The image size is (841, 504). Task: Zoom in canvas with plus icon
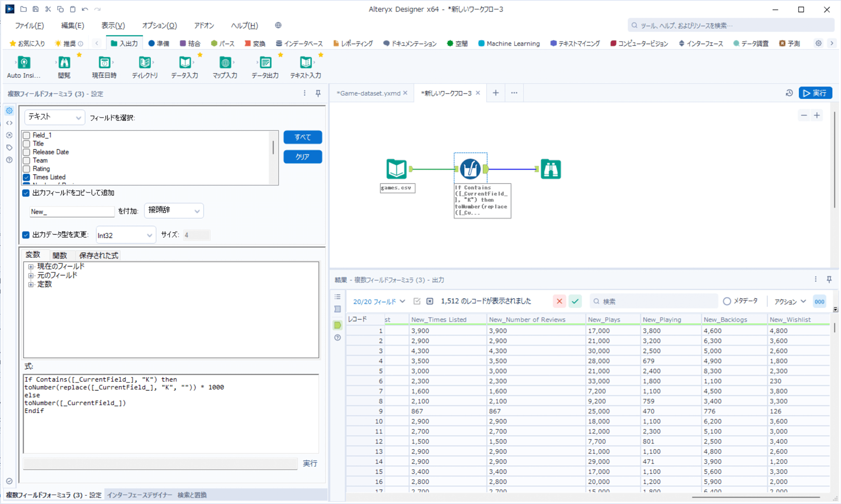[817, 115]
